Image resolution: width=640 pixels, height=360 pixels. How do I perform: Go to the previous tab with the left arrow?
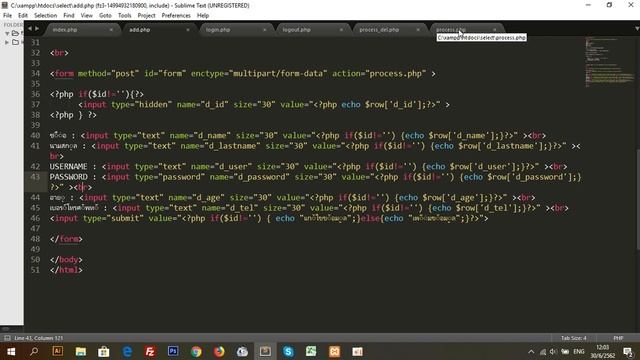[29, 29]
